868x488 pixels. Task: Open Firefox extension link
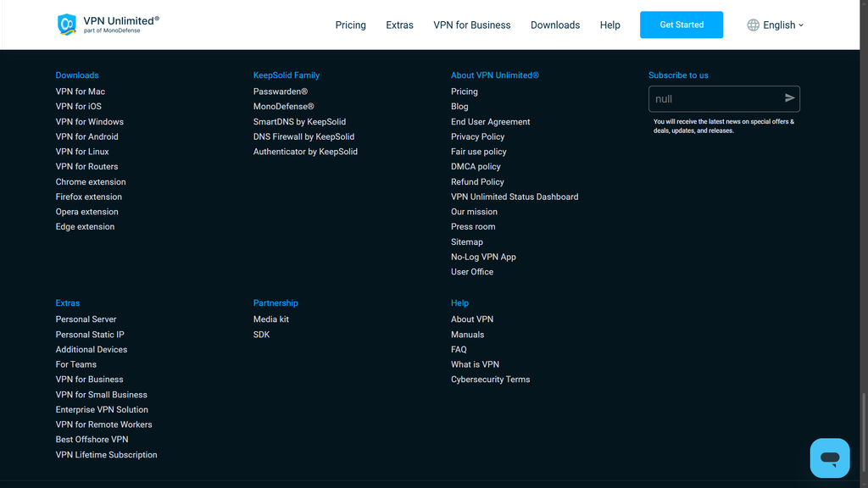pos(88,197)
